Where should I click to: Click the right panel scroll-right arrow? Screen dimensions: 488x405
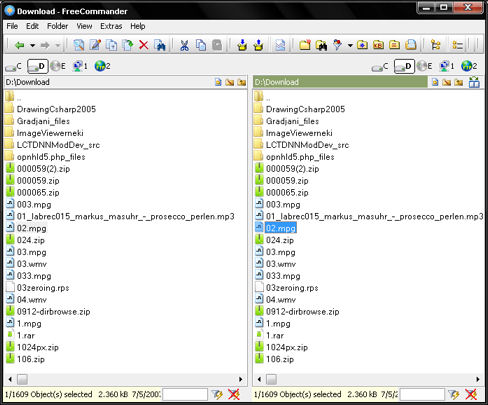[x=478, y=379]
